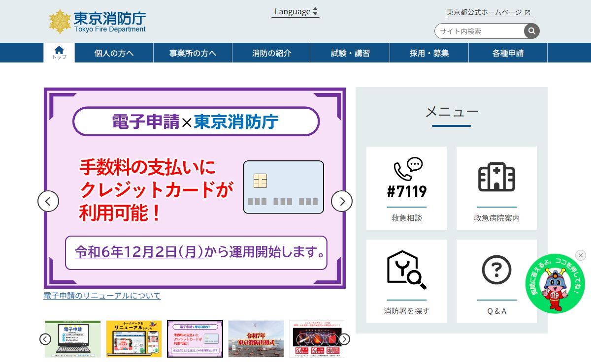Select the purple クレジットカード thumbnail
Screen dimensions: 591x364
[x=195, y=339]
